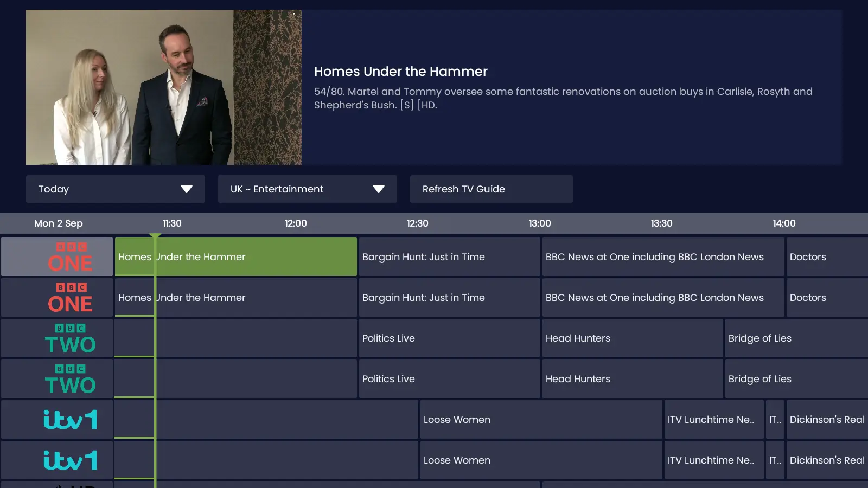Select Politics Live in upper BBC Two row
This screenshot has height=488, width=868.
tap(449, 338)
